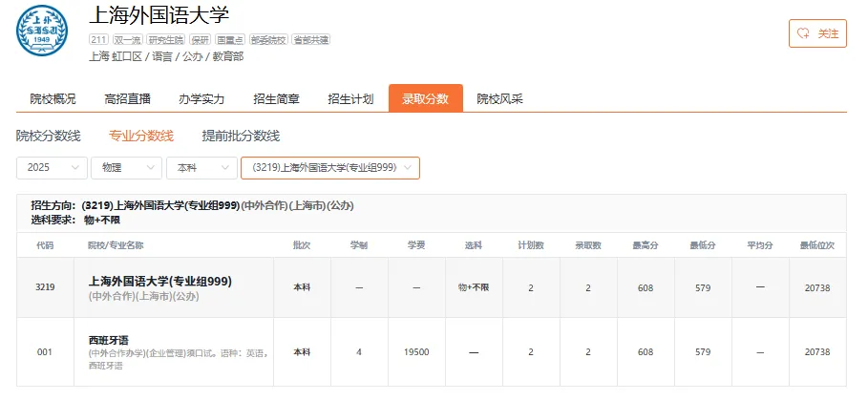Viewport: 868px width, 401px height.
Task: Click 20738 in the 3219 group row
Action: pos(817,287)
